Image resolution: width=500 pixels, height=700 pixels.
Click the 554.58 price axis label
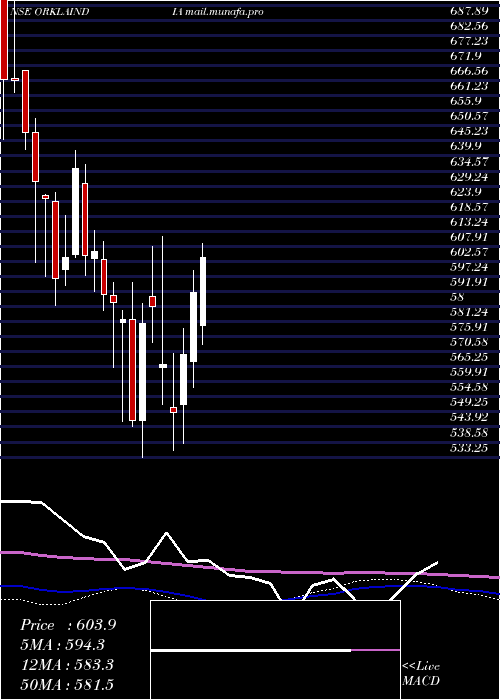469,388
